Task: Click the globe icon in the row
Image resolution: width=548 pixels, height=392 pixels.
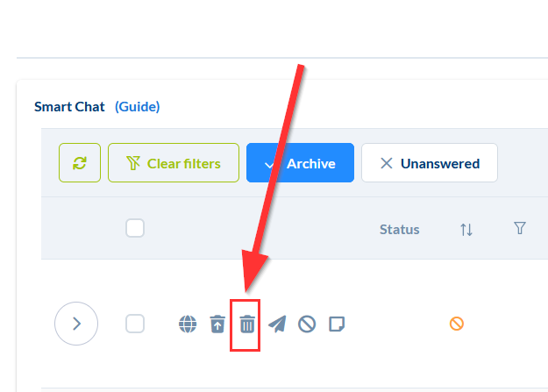Action: (188, 324)
